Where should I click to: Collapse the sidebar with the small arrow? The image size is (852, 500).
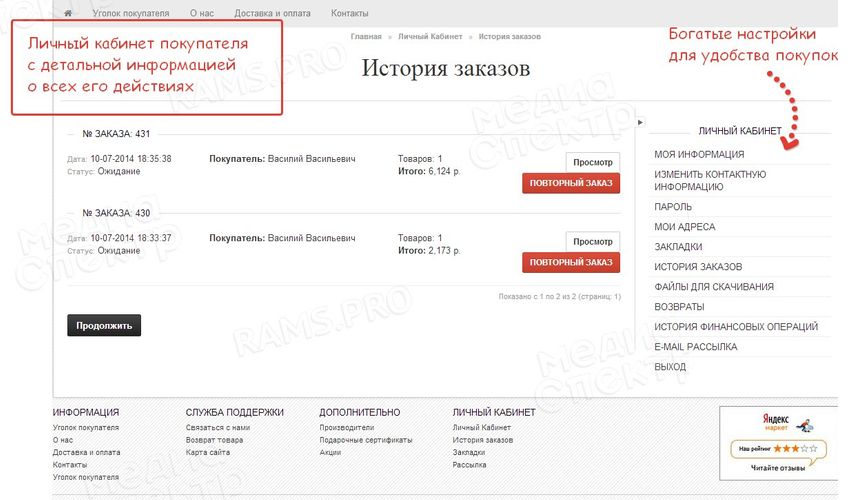pyautogui.click(x=641, y=122)
